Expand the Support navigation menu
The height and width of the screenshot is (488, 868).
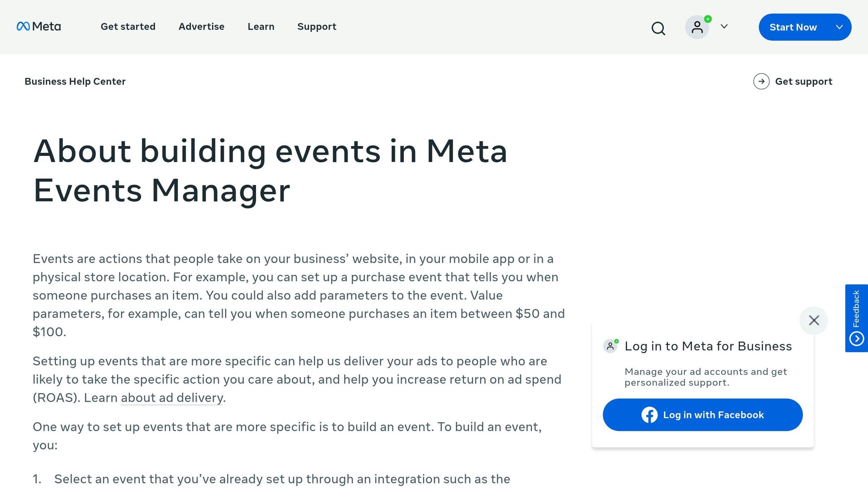tap(317, 27)
